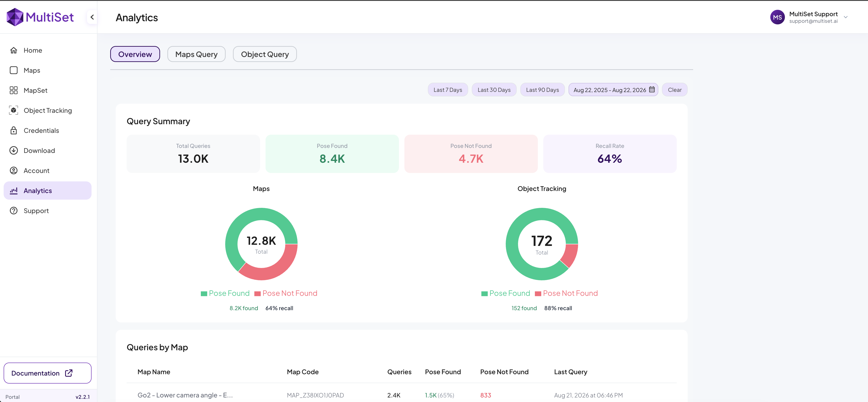Click the MS user avatar
The height and width of the screenshot is (402, 868).
click(777, 17)
